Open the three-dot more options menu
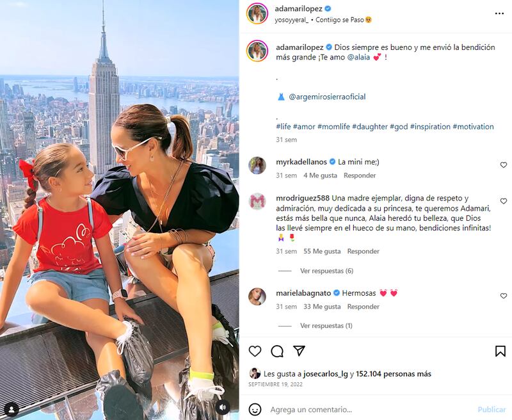 [x=499, y=13]
